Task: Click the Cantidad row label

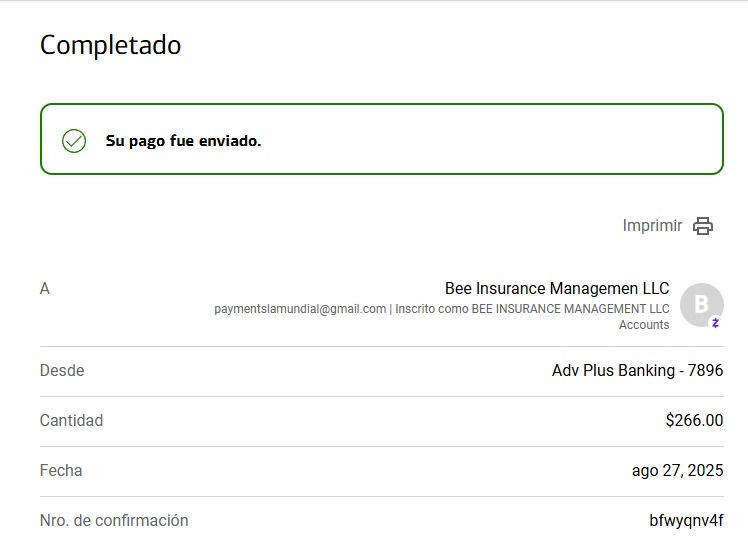Action: click(71, 421)
